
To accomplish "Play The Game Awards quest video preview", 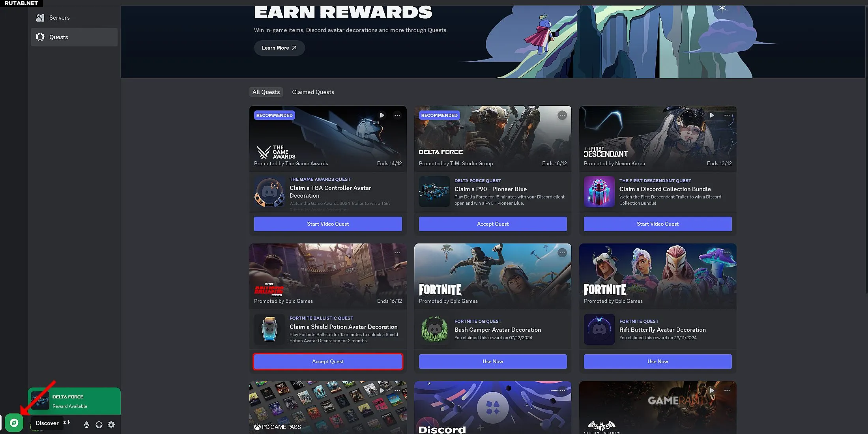I will coord(382,115).
